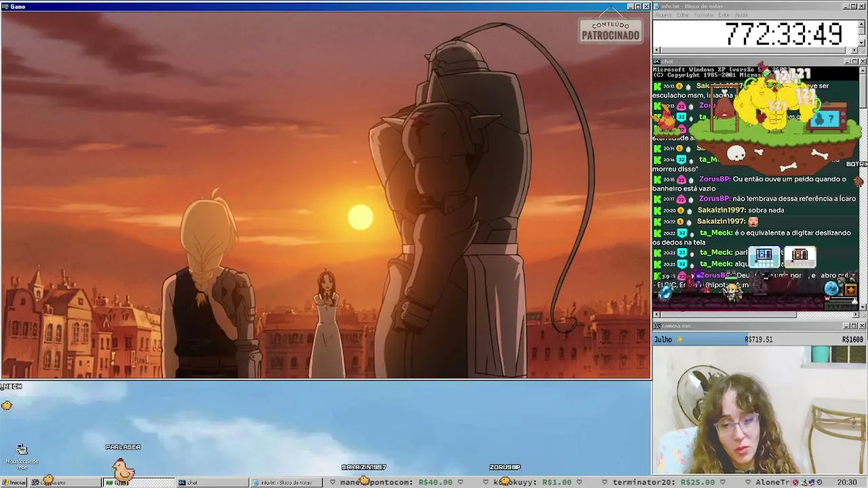Image resolution: width=868 pixels, height=488 pixels.
Task: Click the microwave with question mark in overlay
Action: [829, 116]
